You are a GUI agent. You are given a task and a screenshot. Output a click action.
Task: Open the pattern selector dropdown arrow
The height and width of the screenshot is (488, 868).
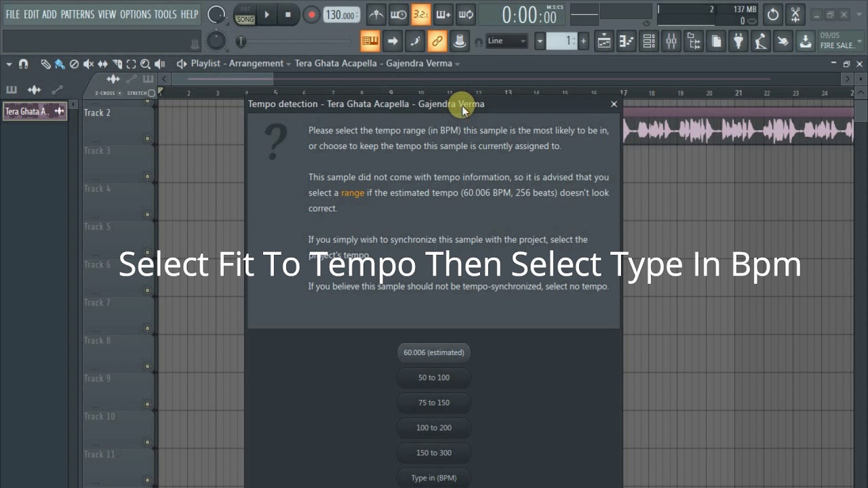[540, 41]
